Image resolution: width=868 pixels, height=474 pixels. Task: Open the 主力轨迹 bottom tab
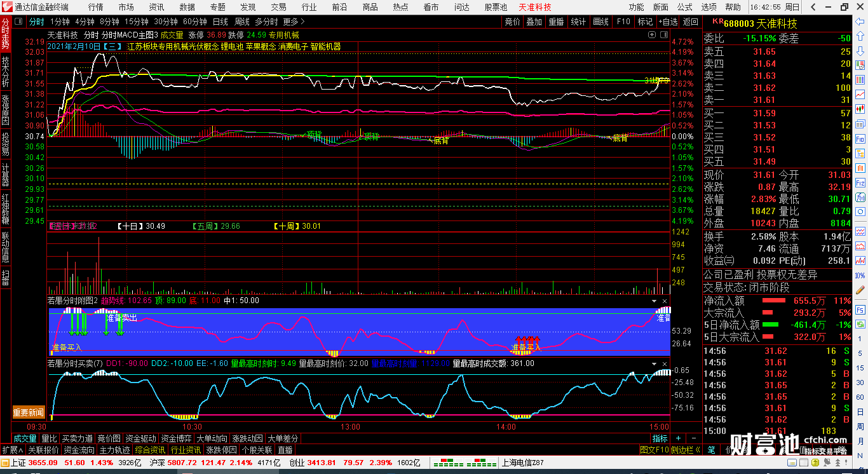(114, 450)
